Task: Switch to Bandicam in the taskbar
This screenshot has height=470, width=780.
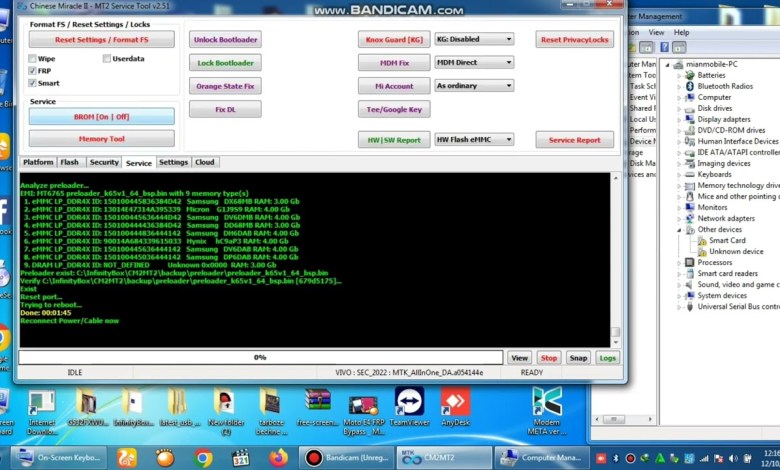Action: pyautogui.click(x=345, y=458)
